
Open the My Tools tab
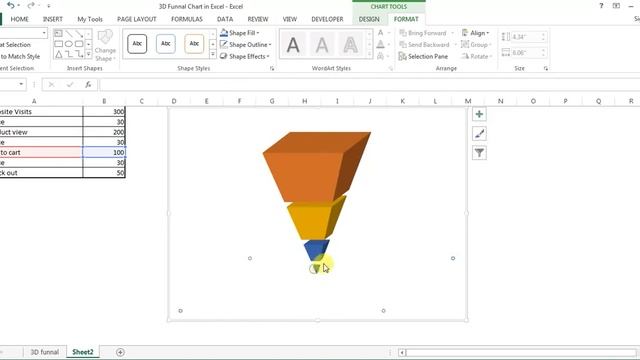pos(90,19)
